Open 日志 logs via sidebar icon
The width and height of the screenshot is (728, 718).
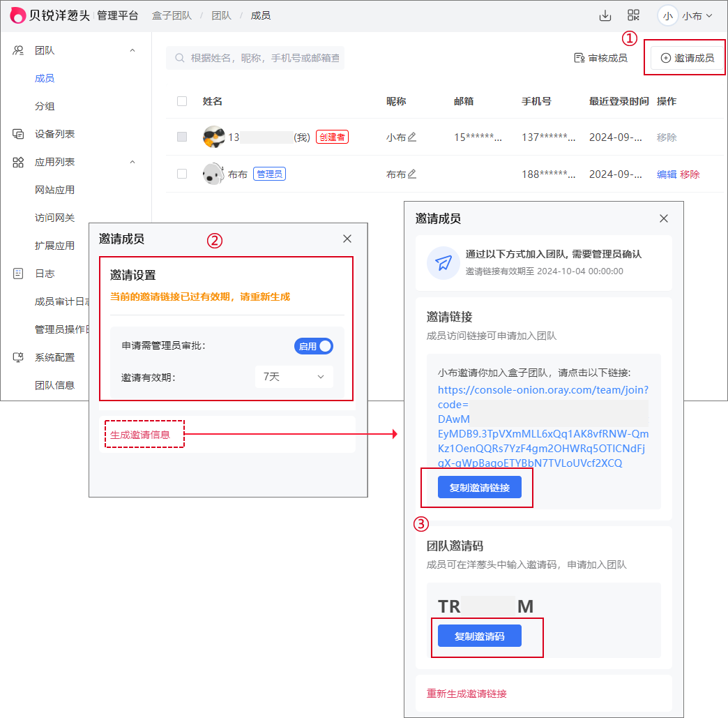pos(17,273)
